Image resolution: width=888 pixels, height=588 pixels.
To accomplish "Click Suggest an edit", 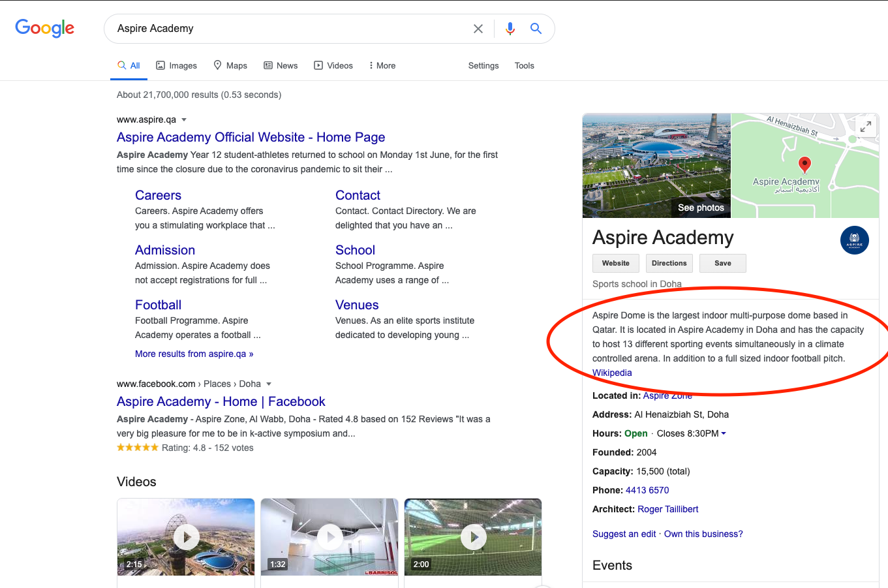I will (624, 534).
